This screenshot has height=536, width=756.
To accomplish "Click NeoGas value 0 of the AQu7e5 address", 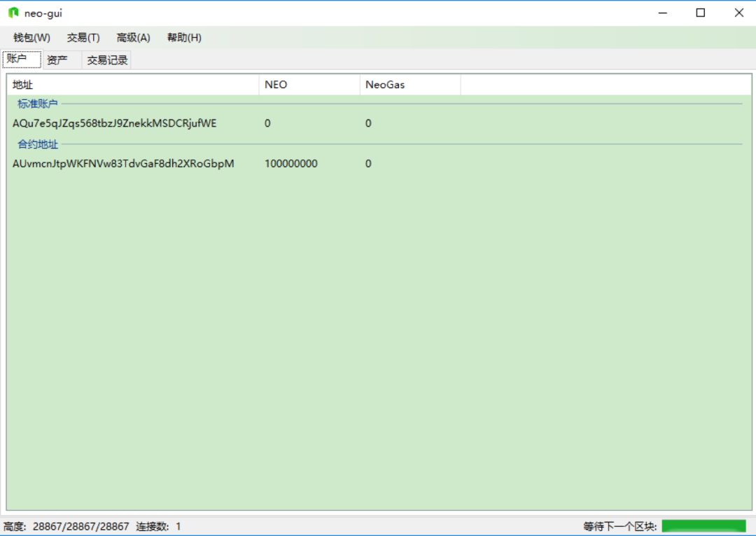I will click(x=368, y=123).
